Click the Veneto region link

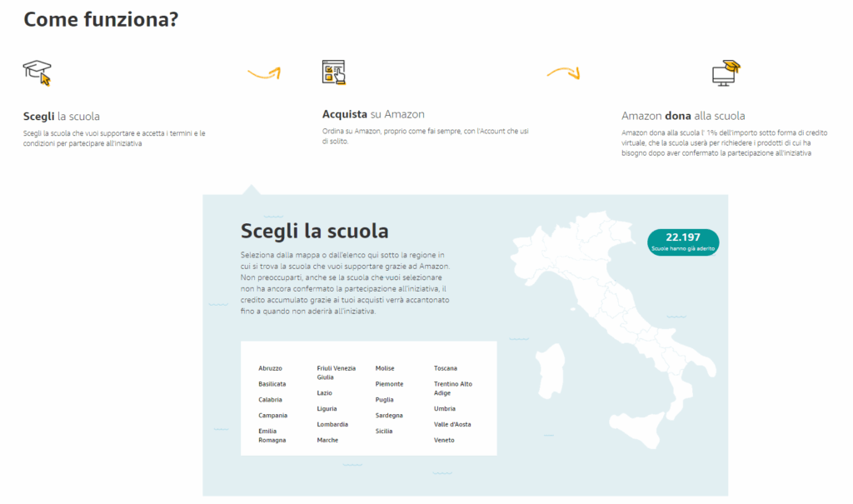(444, 440)
